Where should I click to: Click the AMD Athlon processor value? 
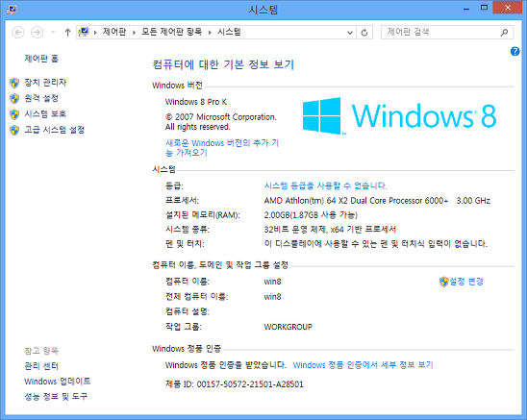coord(377,201)
